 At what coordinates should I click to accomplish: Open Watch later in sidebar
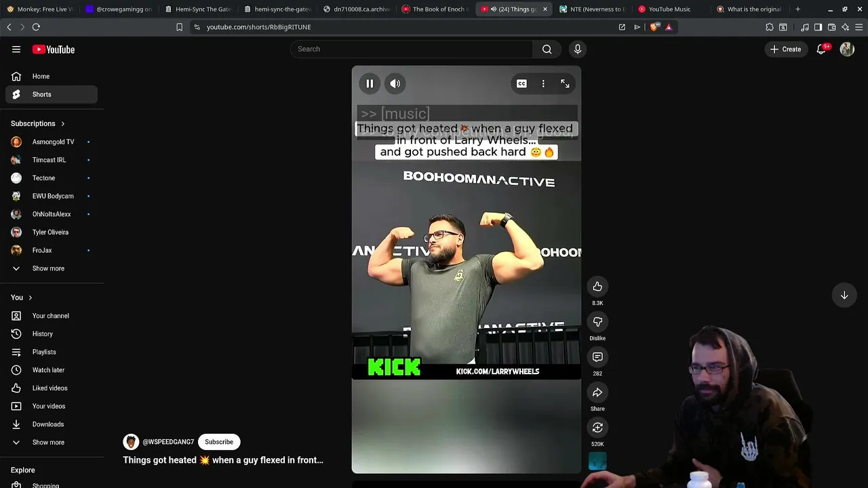point(52,370)
